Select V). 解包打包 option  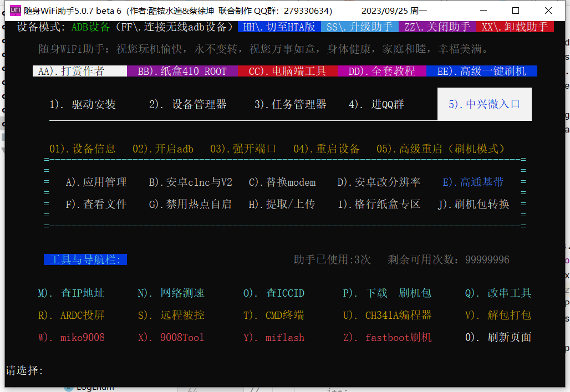(498, 315)
